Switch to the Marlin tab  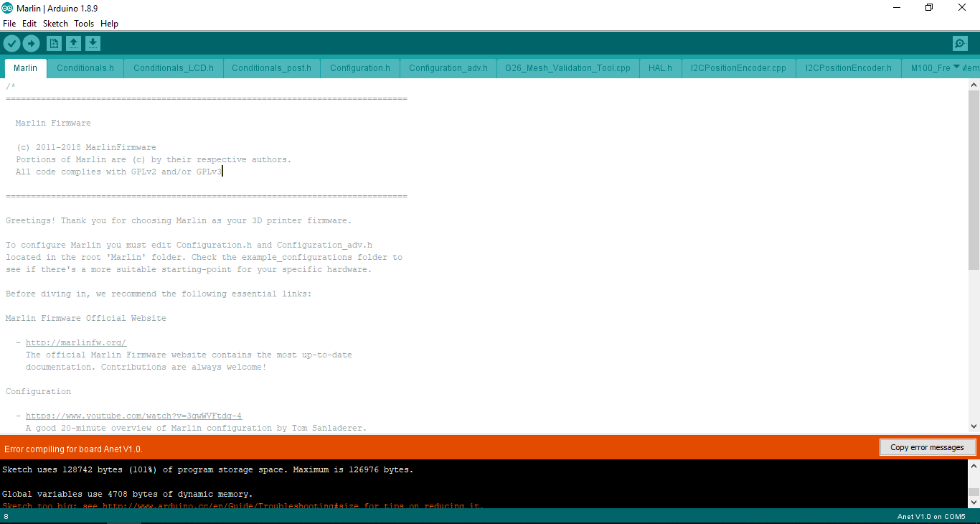tap(26, 68)
